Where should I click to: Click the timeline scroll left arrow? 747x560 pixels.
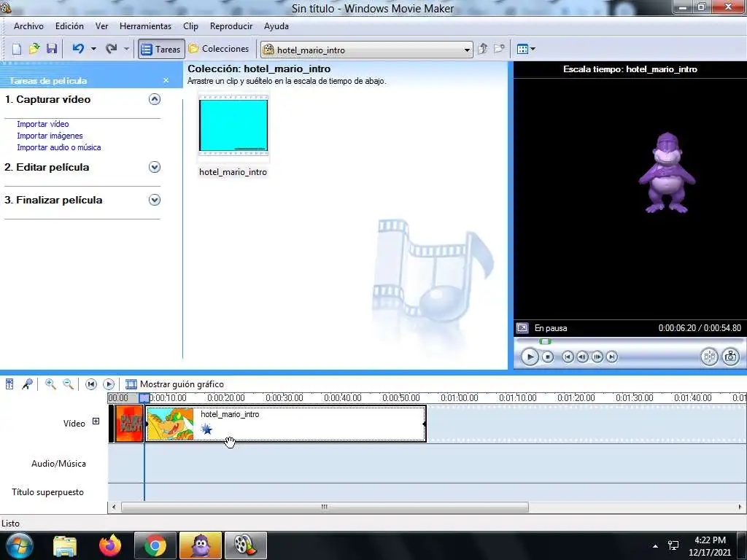pyautogui.click(x=113, y=507)
